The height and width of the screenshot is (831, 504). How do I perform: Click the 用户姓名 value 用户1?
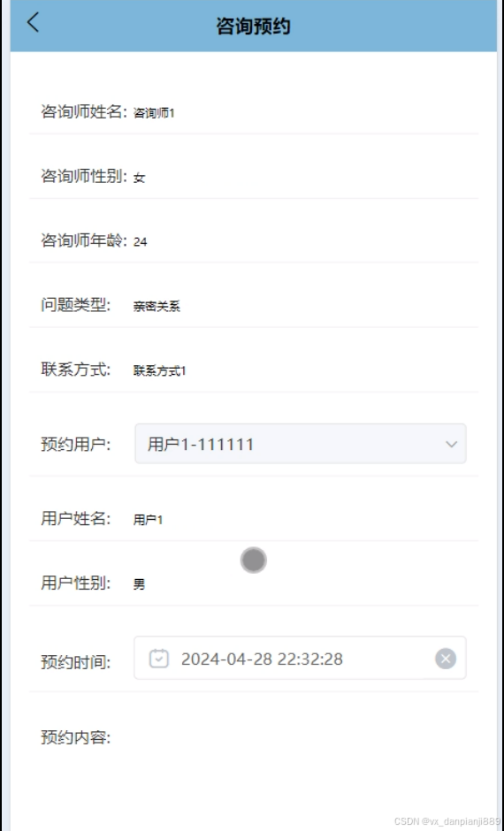(x=148, y=520)
